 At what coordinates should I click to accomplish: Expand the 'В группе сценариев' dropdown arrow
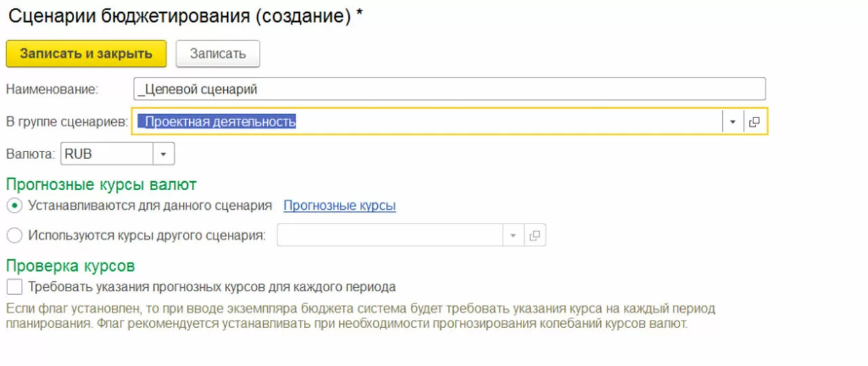point(732,122)
